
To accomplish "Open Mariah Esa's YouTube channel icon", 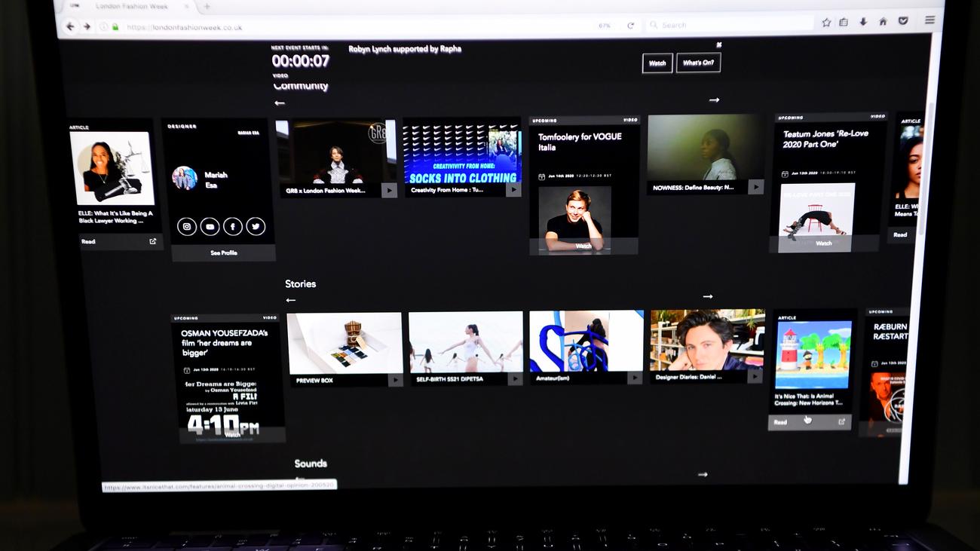I will (x=210, y=226).
